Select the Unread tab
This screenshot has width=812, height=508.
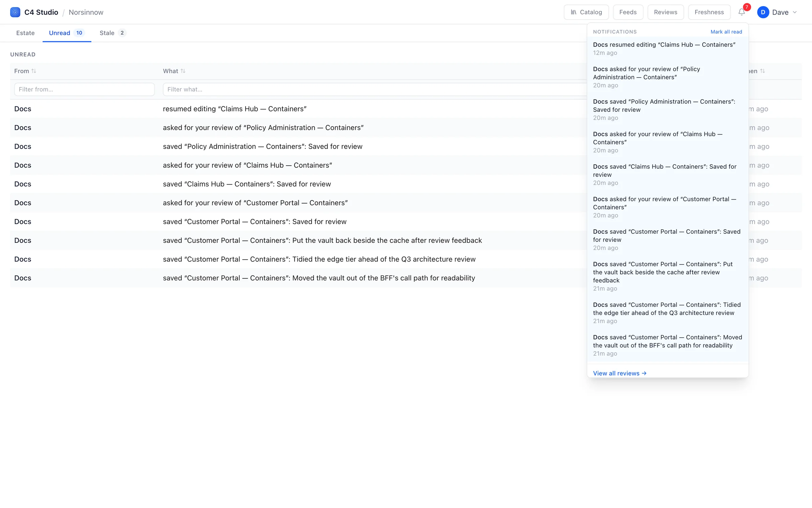pos(67,33)
